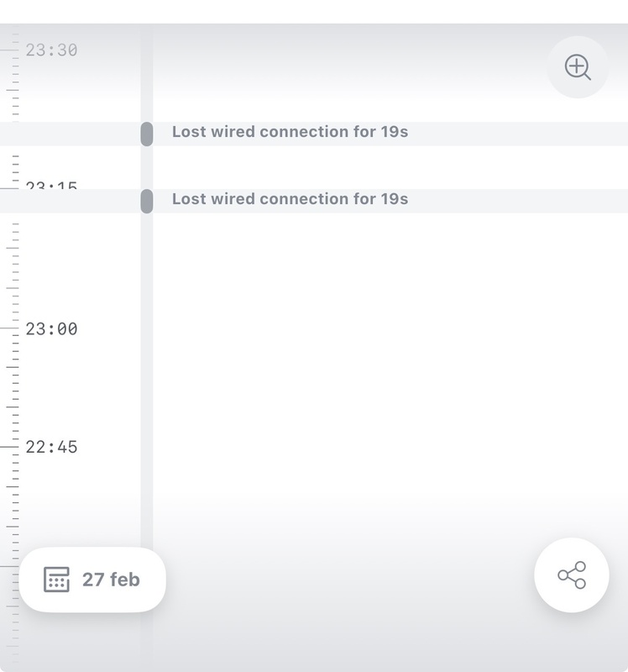The height and width of the screenshot is (672, 628).
Task: Click the 23:00 label on the ruler
Action: click(x=50, y=328)
